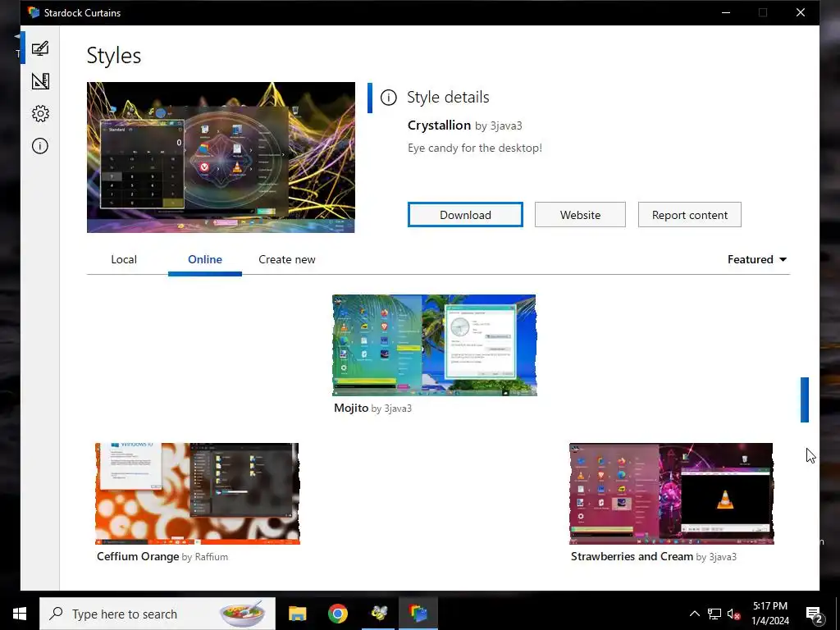This screenshot has width=840, height=630.
Task: Download the Crystallion style
Action: [x=465, y=215]
